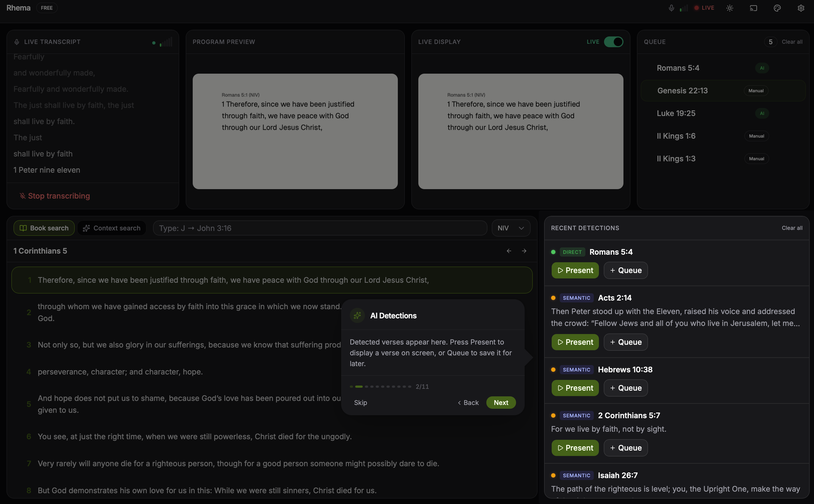Present Romans 5:4 detection
The image size is (814, 504).
575,270
